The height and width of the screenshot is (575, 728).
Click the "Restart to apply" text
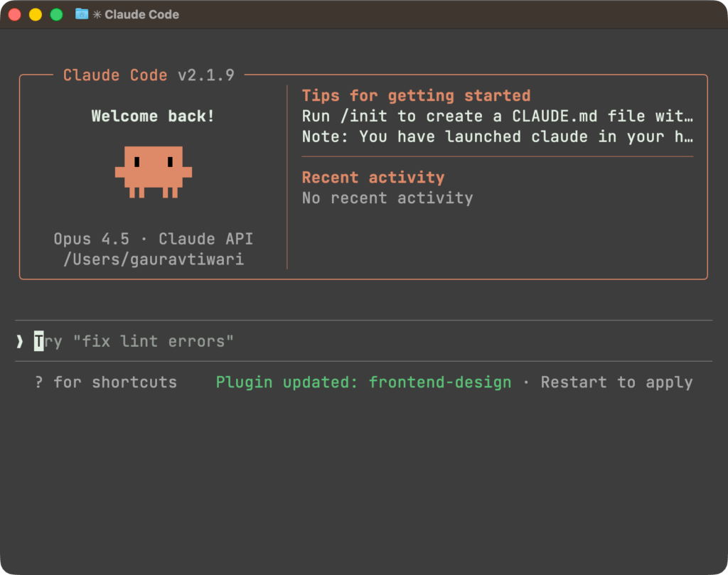pos(616,382)
